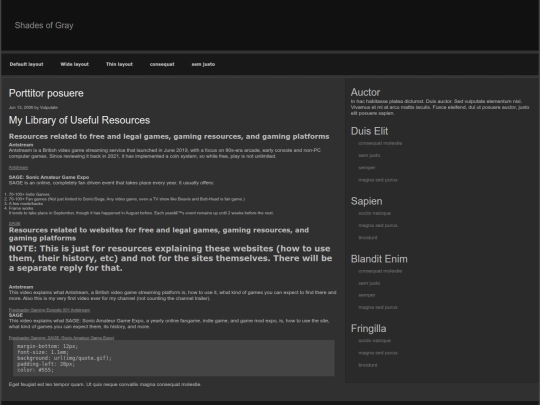Click the Vulputate author name in byline
The height and width of the screenshot is (405, 540).
pos(49,107)
